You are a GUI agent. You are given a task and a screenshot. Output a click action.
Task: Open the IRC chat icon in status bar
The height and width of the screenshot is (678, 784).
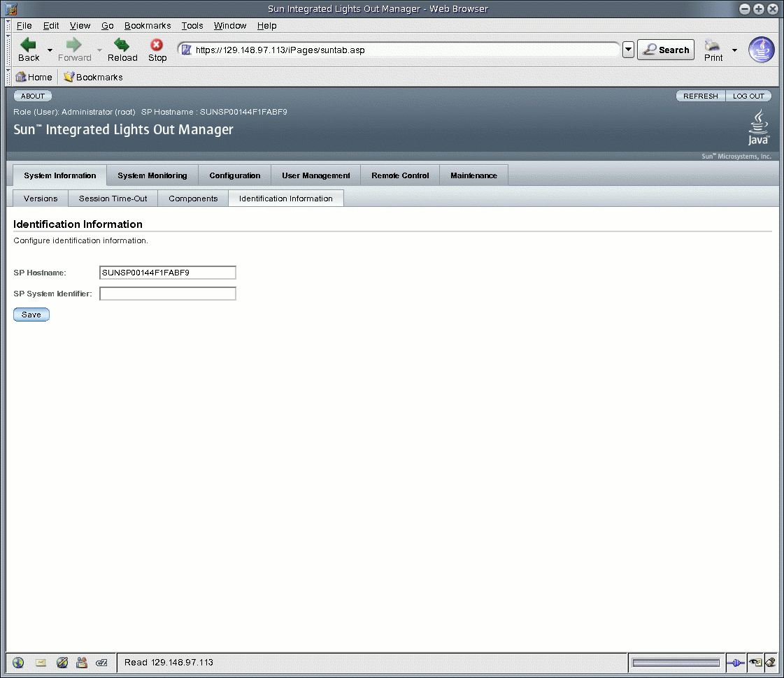(101, 663)
